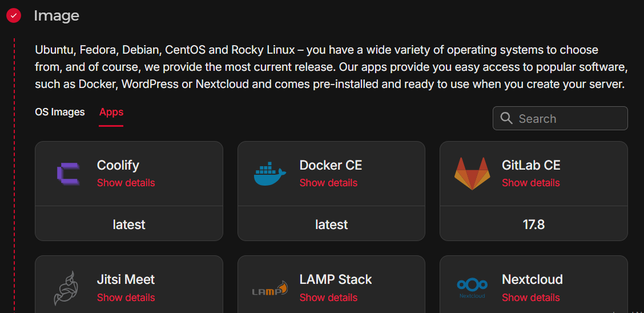Click the magnifying glass search icon

[x=506, y=118]
